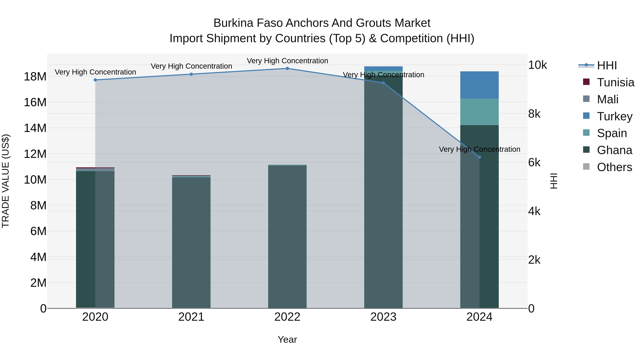Click the 2022 x-axis label
This screenshot has height=362, width=644.
pos(287,317)
